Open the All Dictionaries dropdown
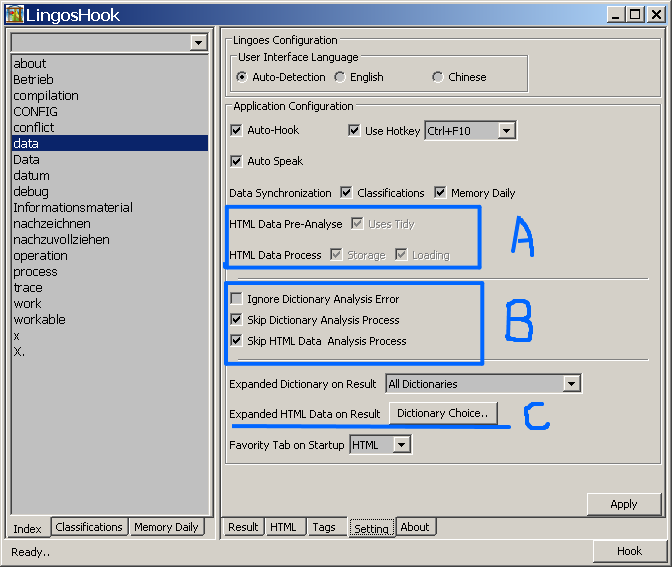Viewport: 672px width, 567px height. pos(571,384)
